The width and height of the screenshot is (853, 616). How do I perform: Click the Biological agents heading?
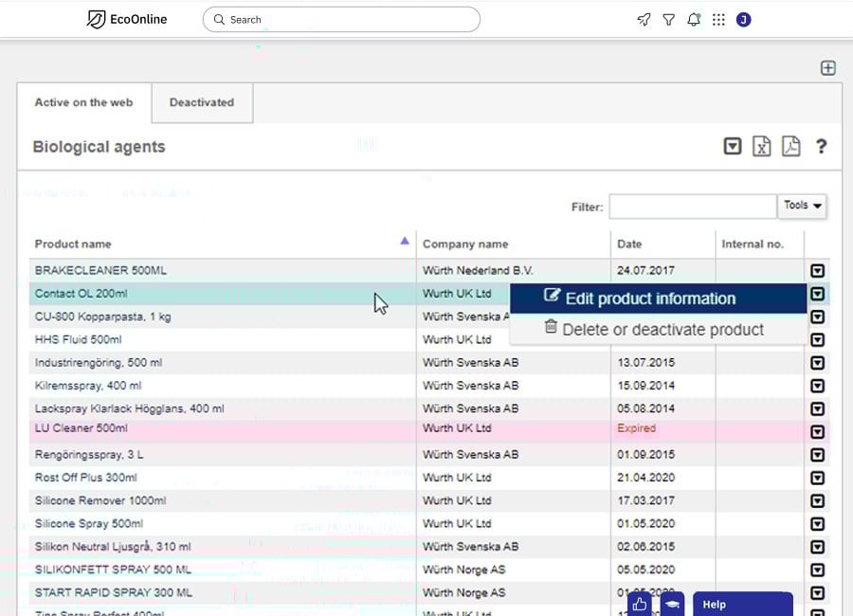tap(99, 147)
